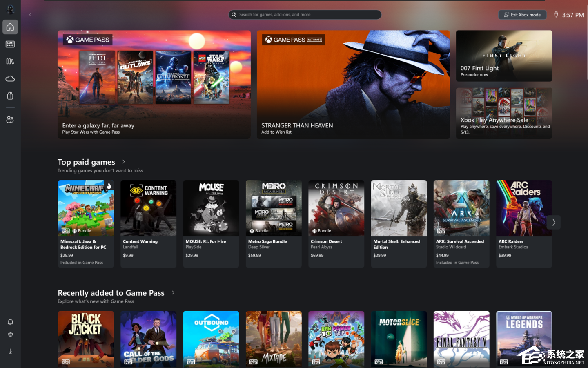
Task: Open Cloud Gaming from the sidebar
Action: click(10, 78)
